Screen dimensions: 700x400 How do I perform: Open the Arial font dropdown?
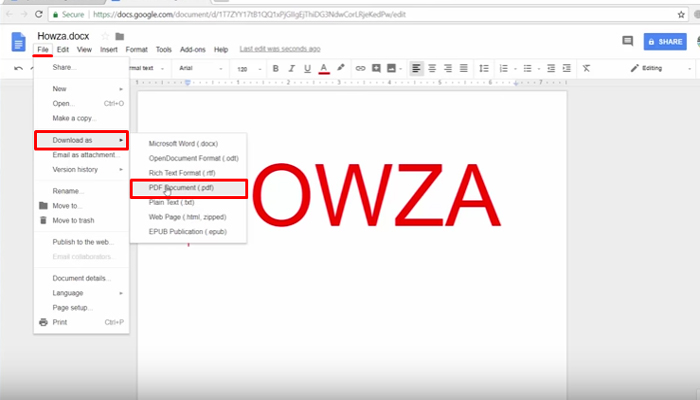pyautogui.click(x=200, y=68)
